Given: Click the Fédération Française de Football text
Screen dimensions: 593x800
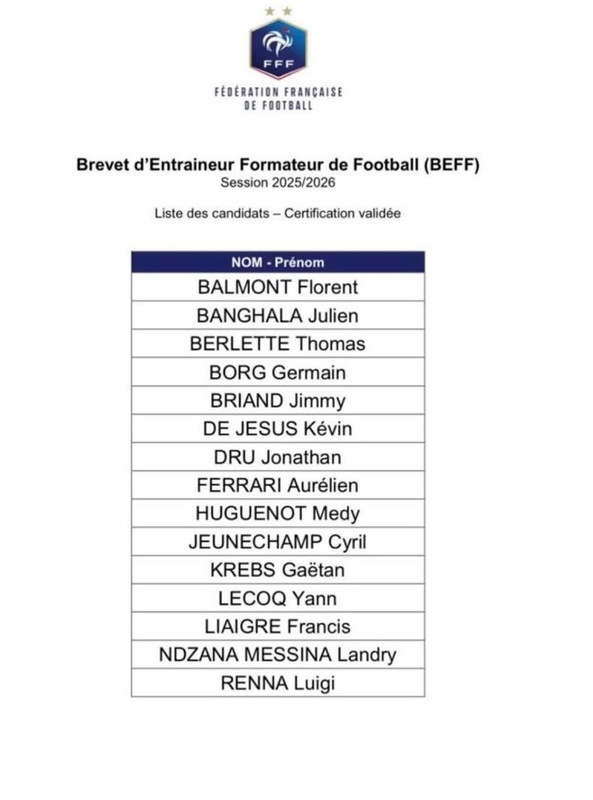Looking at the screenshot, I should click(x=278, y=99).
